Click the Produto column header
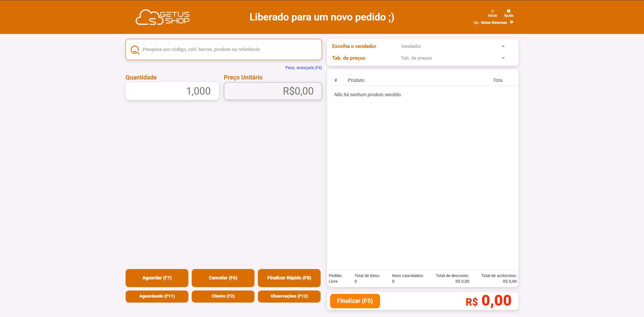 click(x=356, y=80)
